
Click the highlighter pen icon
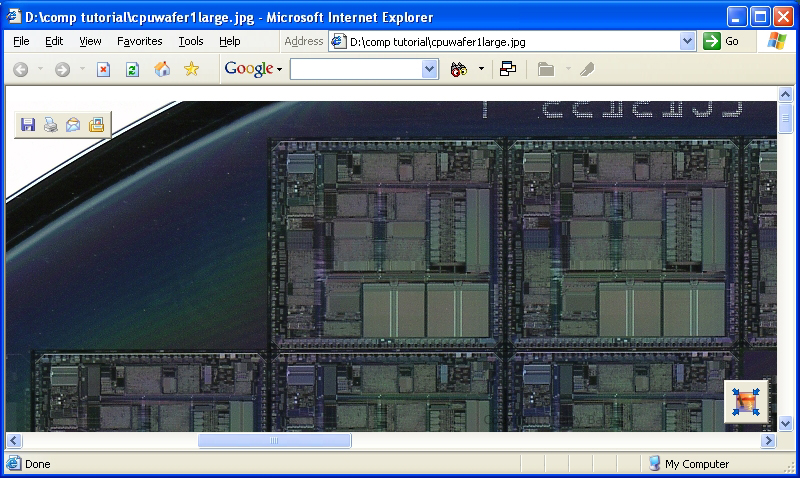point(587,69)
